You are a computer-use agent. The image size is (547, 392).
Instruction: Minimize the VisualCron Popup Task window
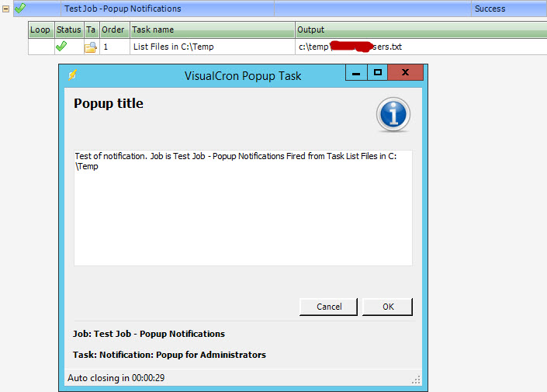point(356,74)
